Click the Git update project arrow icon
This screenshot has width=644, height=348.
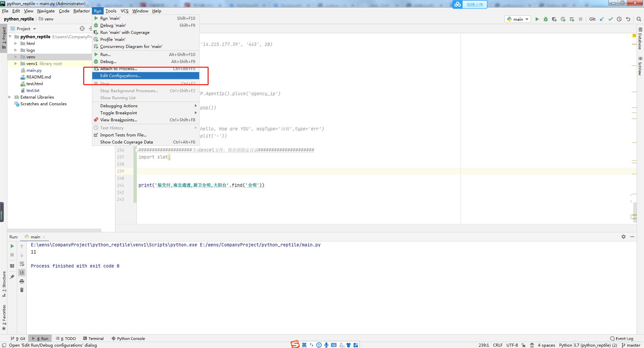pyautogui.click(x=602, y=19)
